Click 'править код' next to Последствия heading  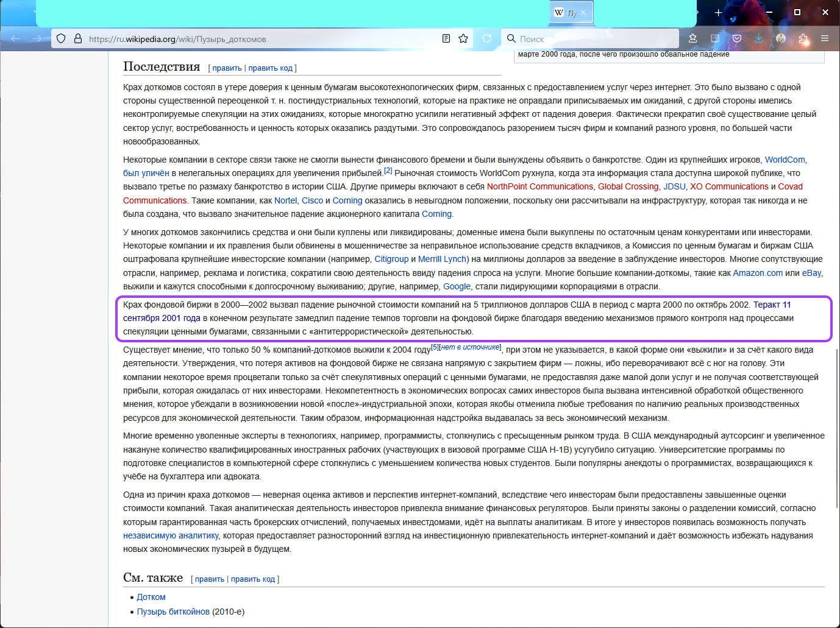point(271,68)
